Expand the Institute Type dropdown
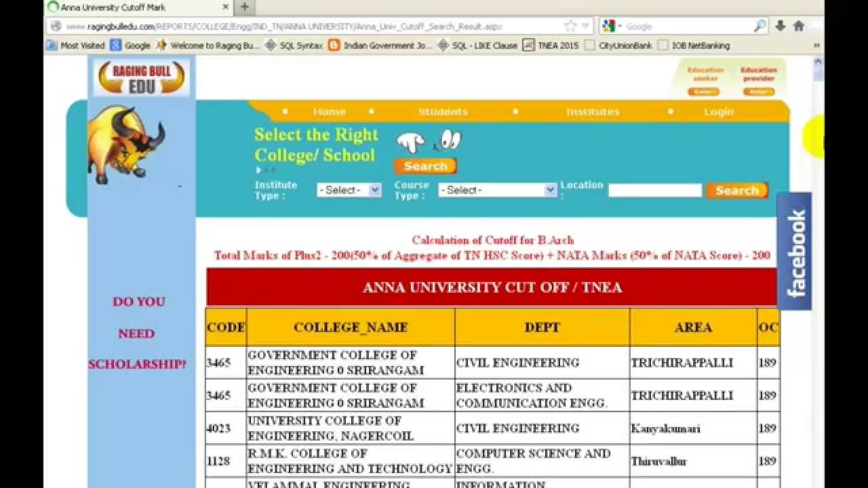Image resolution: width=868 pixels, height=488 pixels. pos(349,190)
